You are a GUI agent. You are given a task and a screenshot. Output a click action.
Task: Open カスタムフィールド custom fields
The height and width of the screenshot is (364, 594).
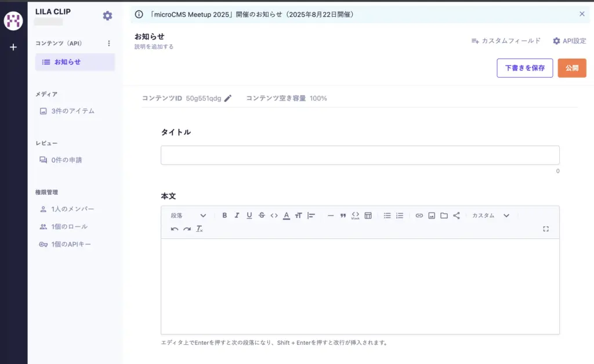point(506,41)
